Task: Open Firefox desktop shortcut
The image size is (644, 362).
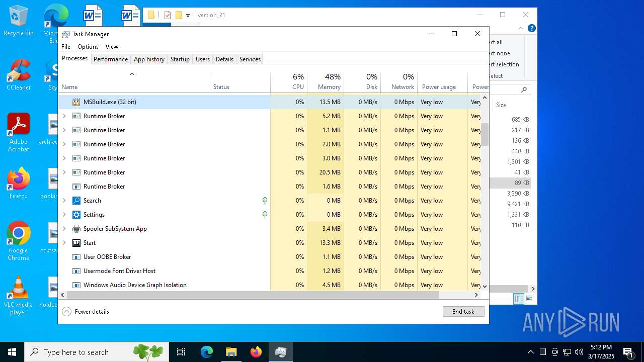Action: tap(19, 184)
